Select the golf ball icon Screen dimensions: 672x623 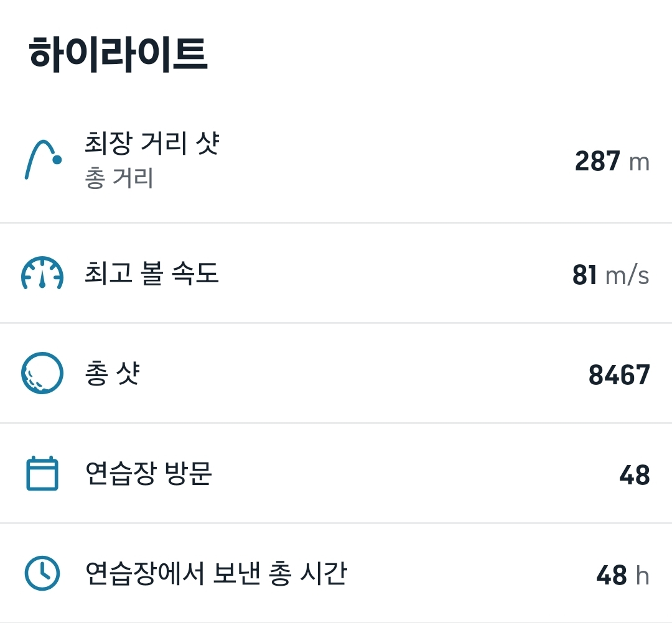(x=42, y=373)
